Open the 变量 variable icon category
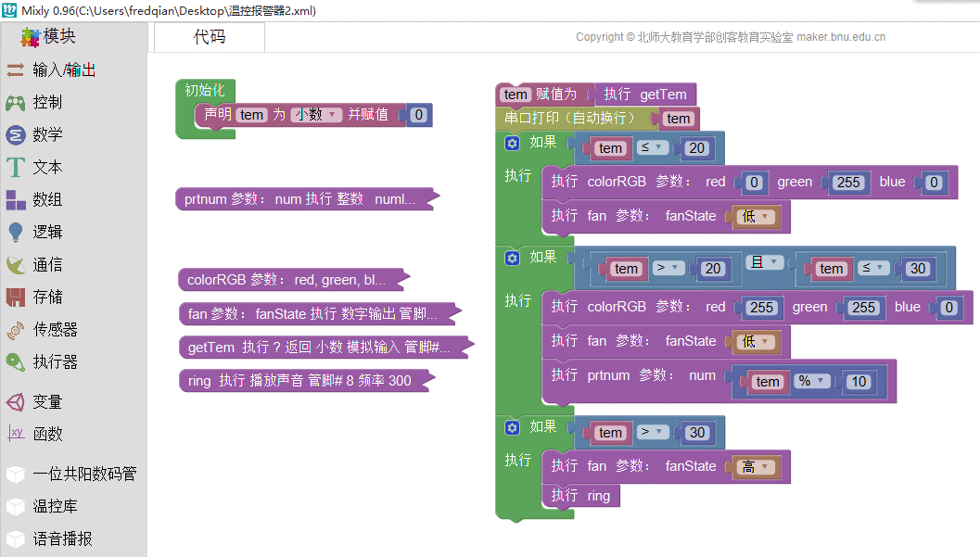This screenshot has height=557, width=980. tap(15, 401)
